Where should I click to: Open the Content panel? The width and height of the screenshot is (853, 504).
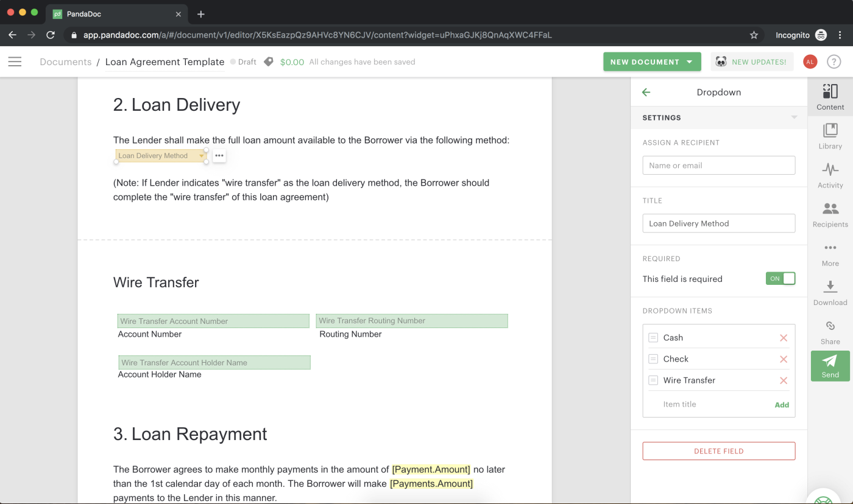[x=830, y=97]
